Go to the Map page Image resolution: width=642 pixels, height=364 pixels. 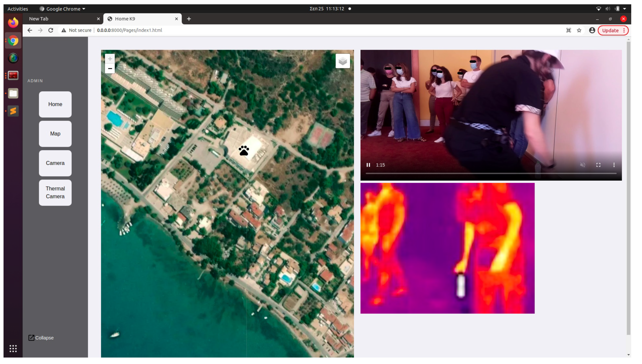click(55, 134)
